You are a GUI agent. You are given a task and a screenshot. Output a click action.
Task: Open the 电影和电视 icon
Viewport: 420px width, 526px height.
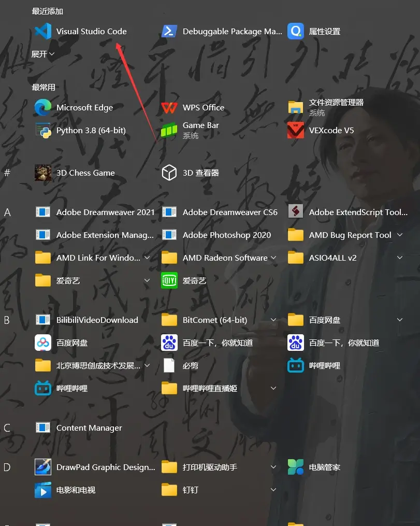click(x=43, y=490)
